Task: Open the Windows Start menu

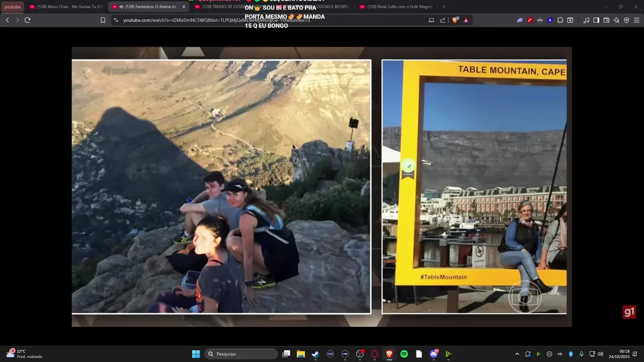Action: pyautogui.click(x=196, y=354)
